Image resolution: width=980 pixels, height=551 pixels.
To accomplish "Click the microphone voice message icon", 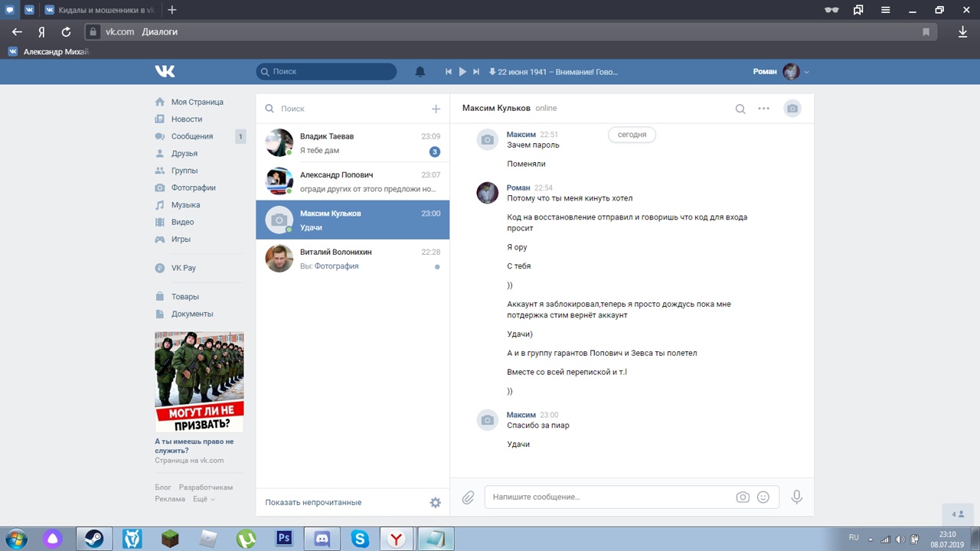I will tap(796, 497).
